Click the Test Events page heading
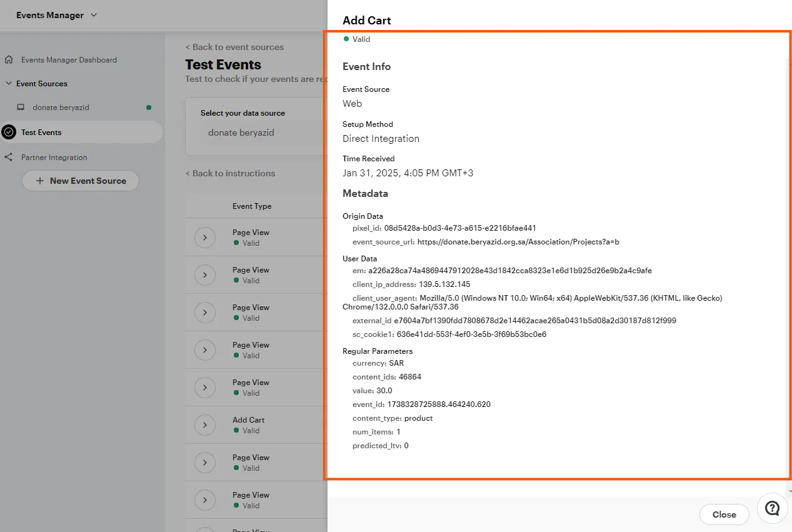792x532 pixels. point(223,65)
